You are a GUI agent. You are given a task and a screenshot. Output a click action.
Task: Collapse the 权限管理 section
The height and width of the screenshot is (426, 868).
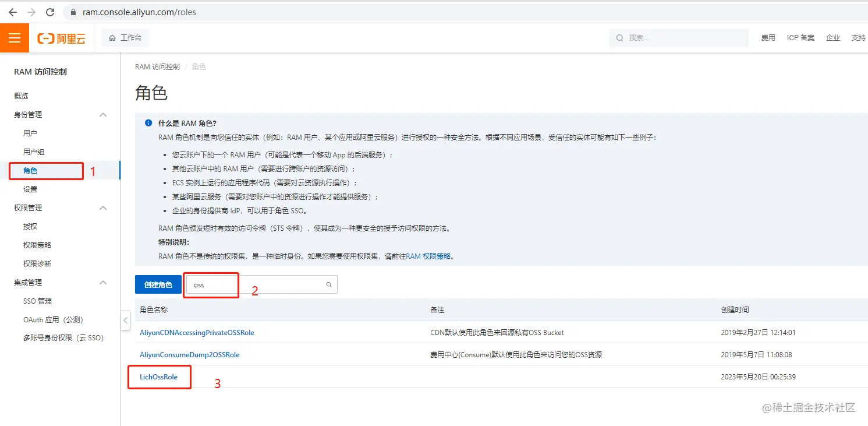(103, 208)
